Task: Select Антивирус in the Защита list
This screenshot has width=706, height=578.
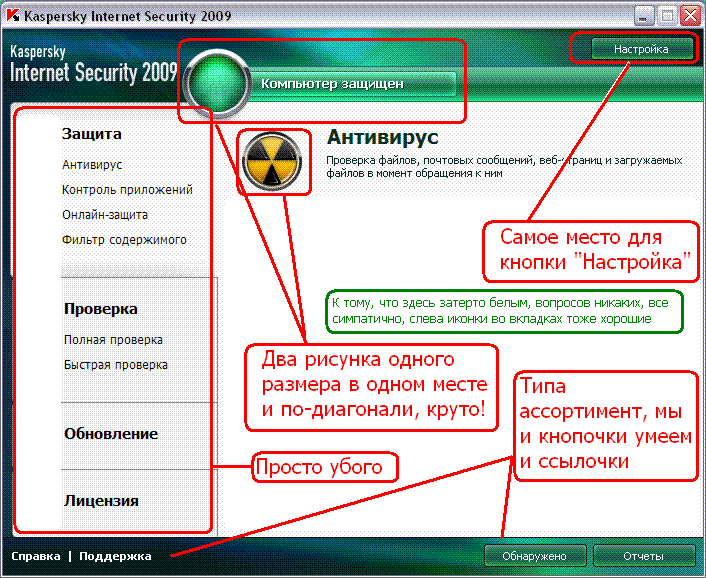Action: click(92, 165)
